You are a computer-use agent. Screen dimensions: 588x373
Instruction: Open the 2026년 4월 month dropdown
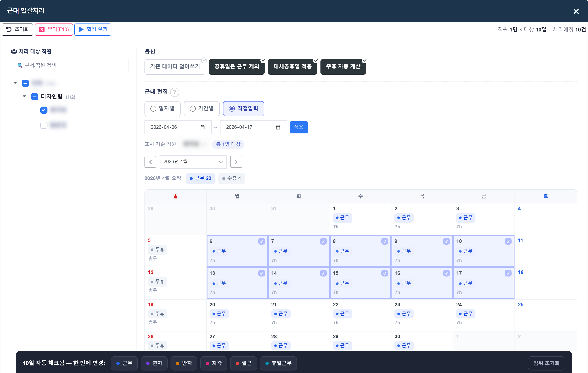[x=193, y=162]
